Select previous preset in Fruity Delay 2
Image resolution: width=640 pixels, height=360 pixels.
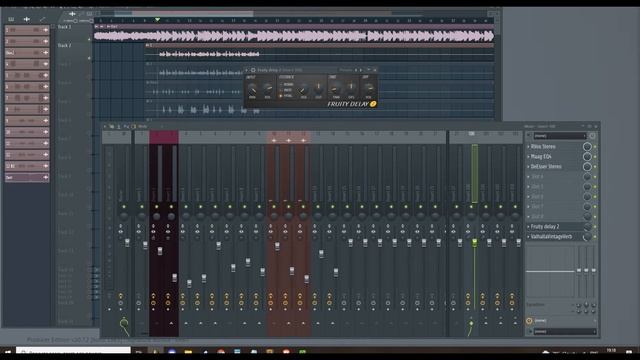click(356, 70)
